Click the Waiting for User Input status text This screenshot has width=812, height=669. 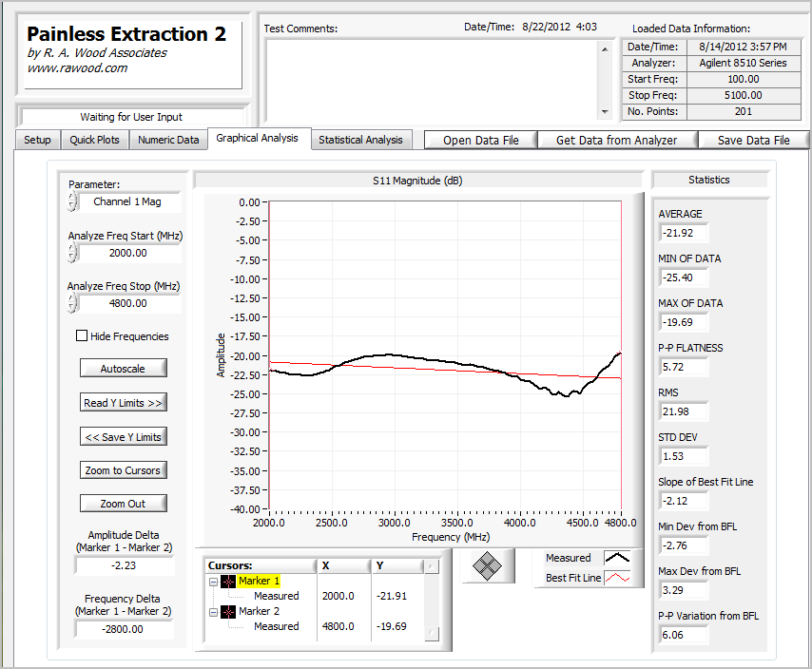(131, 117)
